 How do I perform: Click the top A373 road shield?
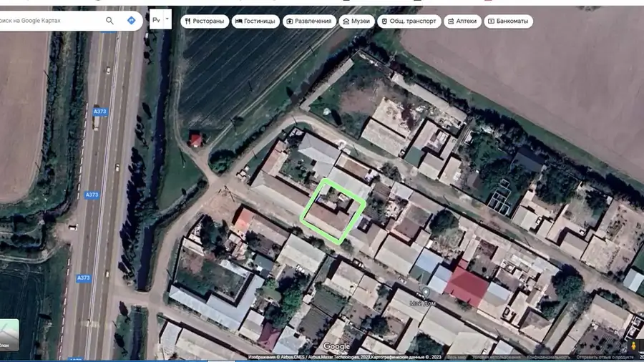pos(99,111)
